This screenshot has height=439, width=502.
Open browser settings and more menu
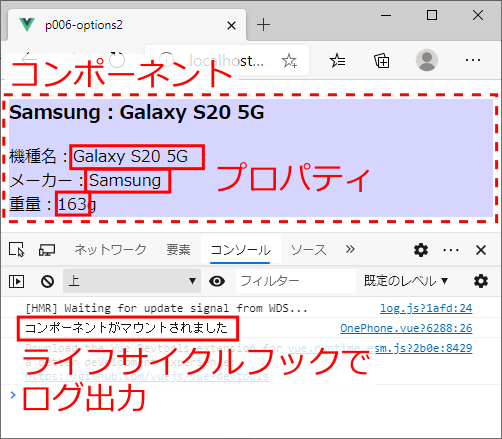(473, 60)
